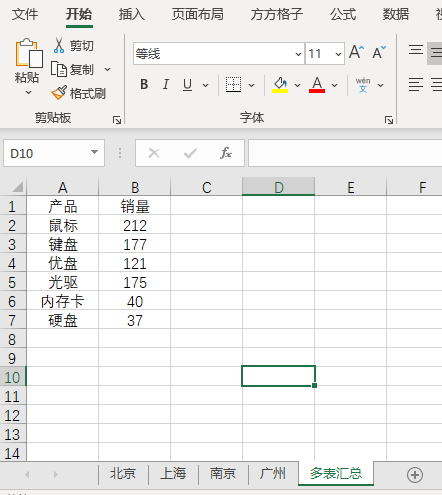Open the Name Box dropdown
Viewport: 442px width, 495px height.
tap(95, 152)
